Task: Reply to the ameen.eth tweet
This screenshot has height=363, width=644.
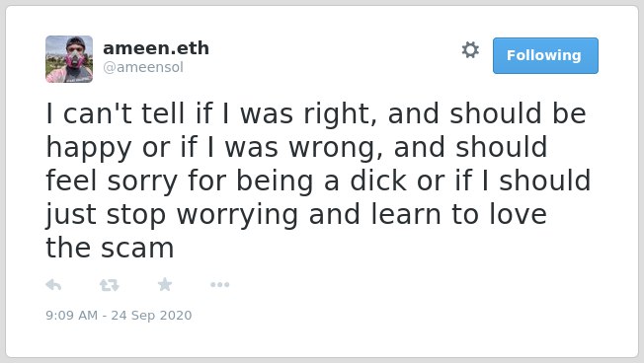Action: (x=53, y=285)
